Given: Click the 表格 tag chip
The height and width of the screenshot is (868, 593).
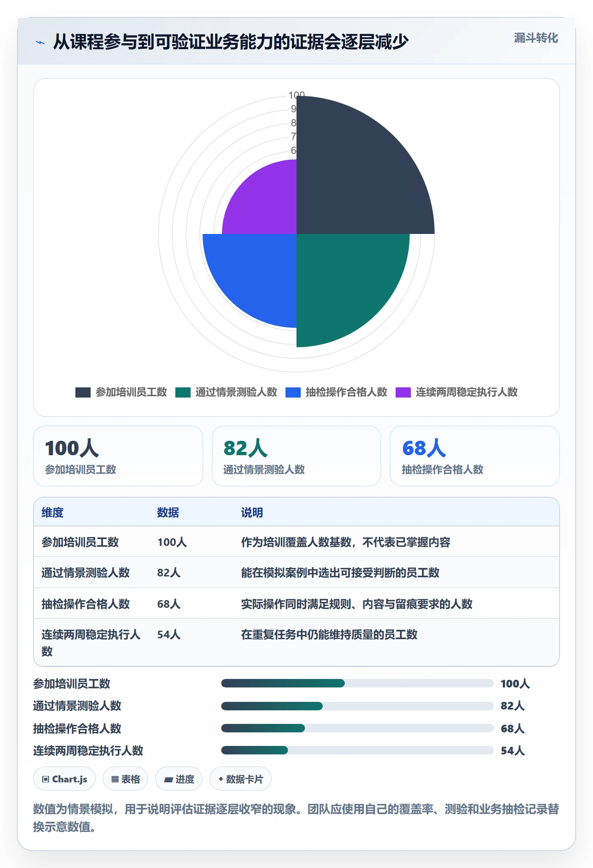Looking at the screenshot, I should [125, 779].
